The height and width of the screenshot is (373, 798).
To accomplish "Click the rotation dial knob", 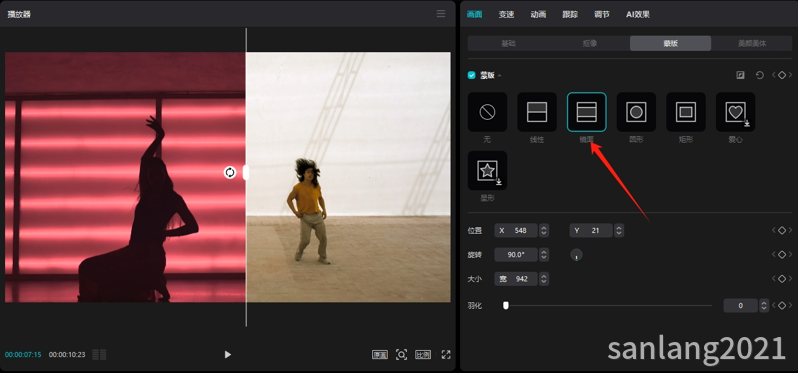I will point(576,255).
